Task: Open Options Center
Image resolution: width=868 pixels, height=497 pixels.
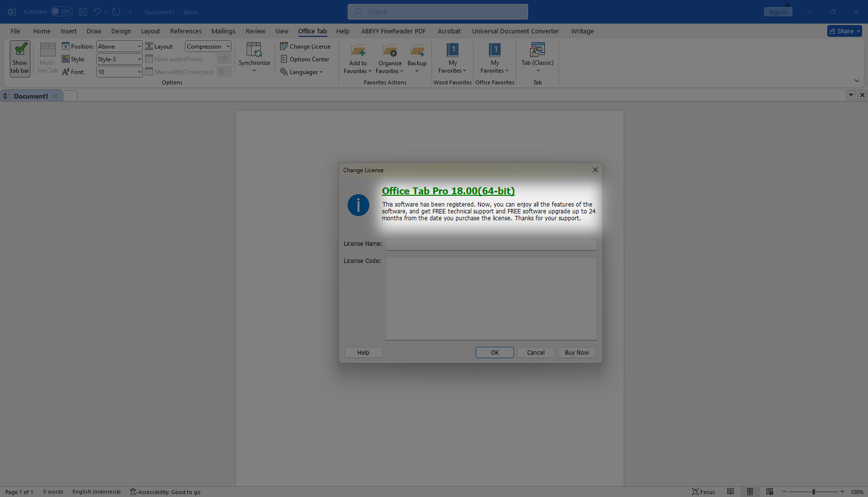Action: pyautogui.click(x=305, y=59)
